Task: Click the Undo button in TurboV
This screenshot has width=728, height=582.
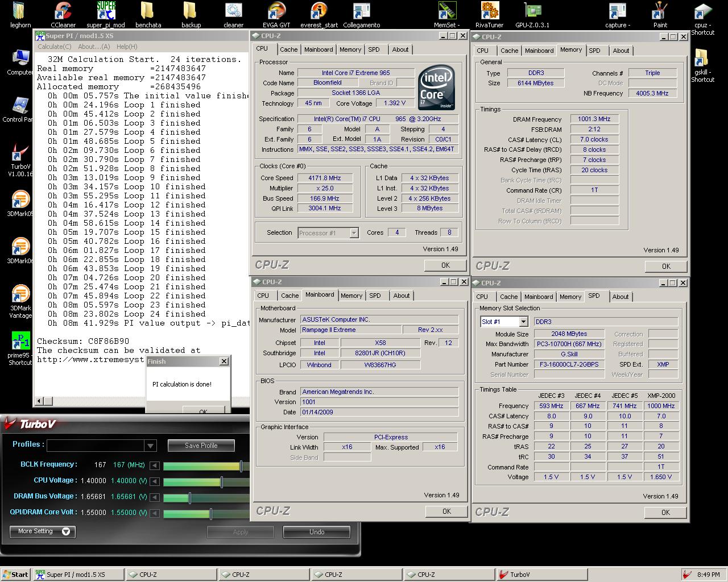Action: tap(317, 532)
